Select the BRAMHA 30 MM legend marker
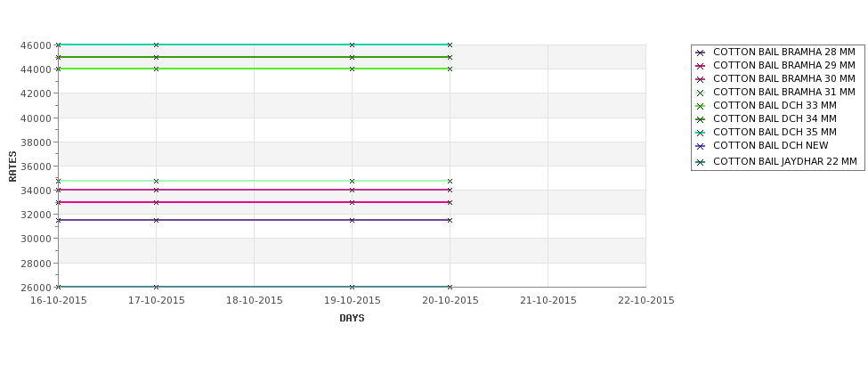The width and height of the screenshot is (868, 382). (700, 79)
